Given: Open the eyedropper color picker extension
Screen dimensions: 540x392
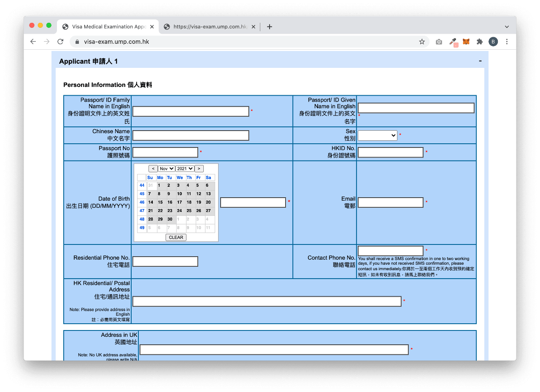Looking at the screenshot, I should [453, 42].
